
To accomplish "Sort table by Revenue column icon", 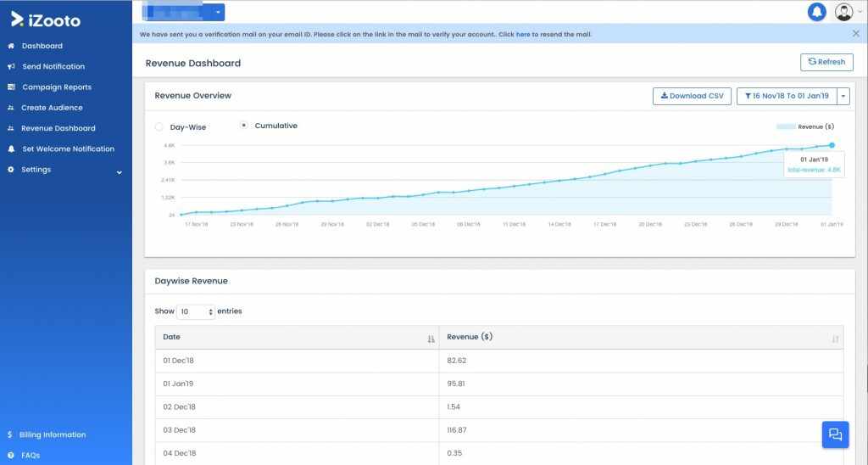I will [x=835, y=338].
